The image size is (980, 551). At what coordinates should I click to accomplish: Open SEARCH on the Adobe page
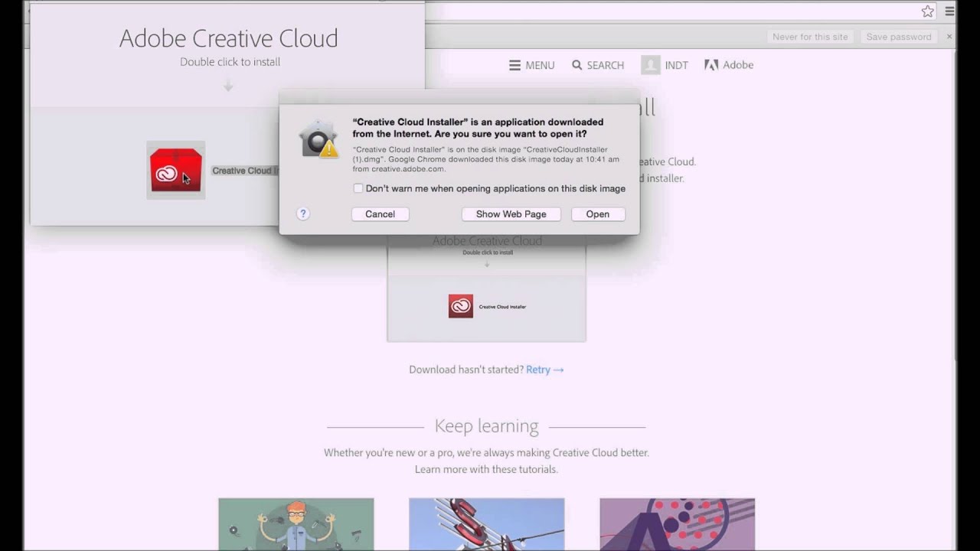598,65
